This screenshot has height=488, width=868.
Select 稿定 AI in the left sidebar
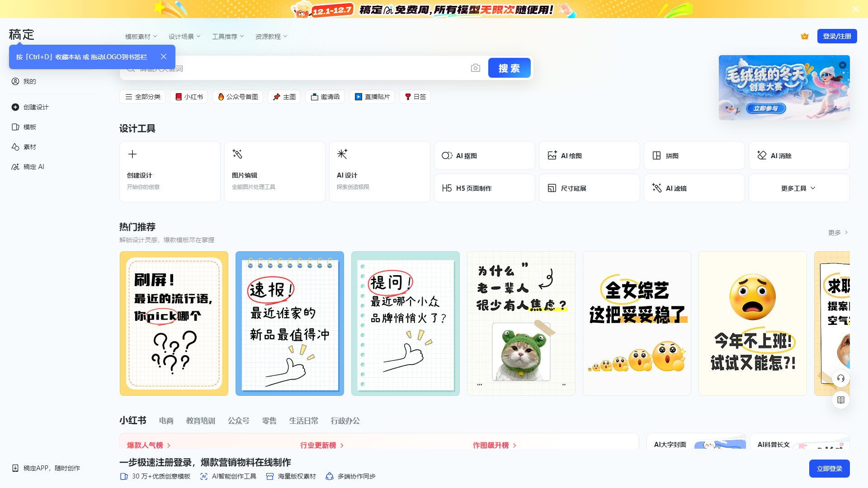[x=33, y=166]
